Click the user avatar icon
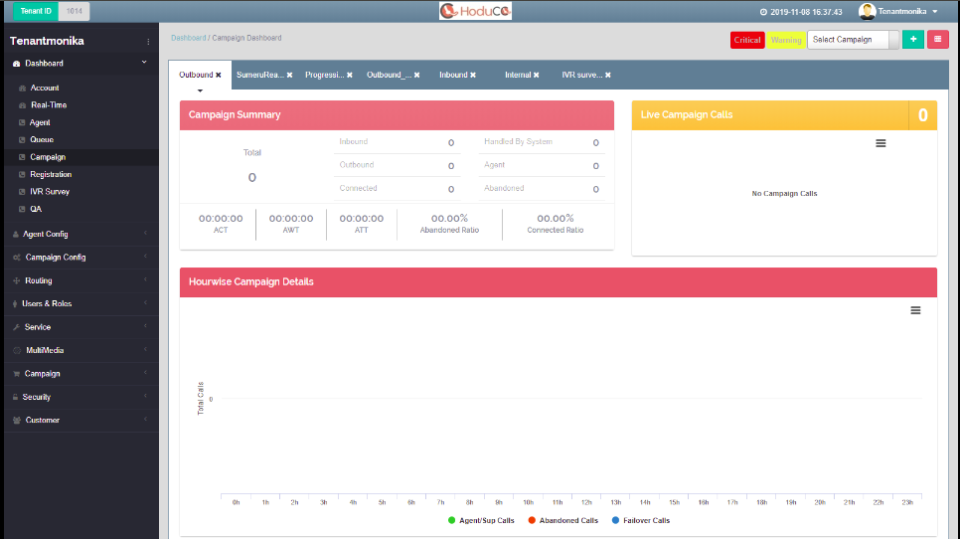The height and width of the screenshot is (539, 960). 867,12
